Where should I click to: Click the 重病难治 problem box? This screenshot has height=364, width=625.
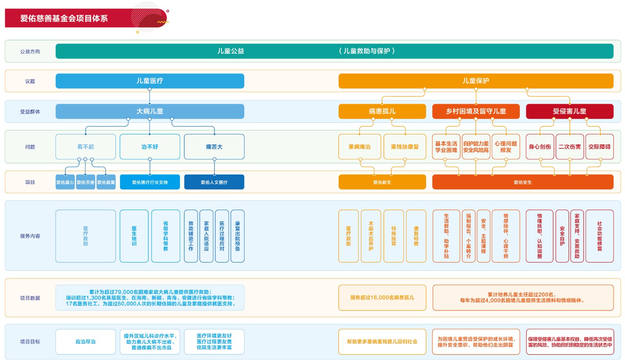click(360, 147)
